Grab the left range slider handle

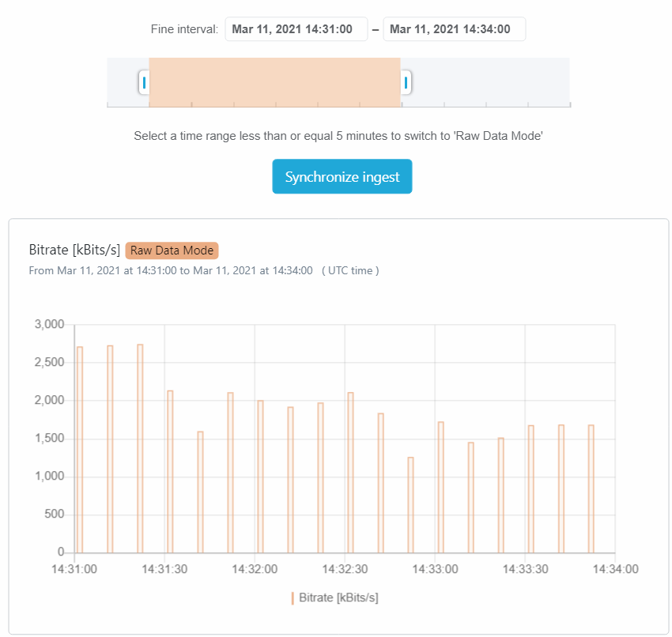click(x=144, y=82)
